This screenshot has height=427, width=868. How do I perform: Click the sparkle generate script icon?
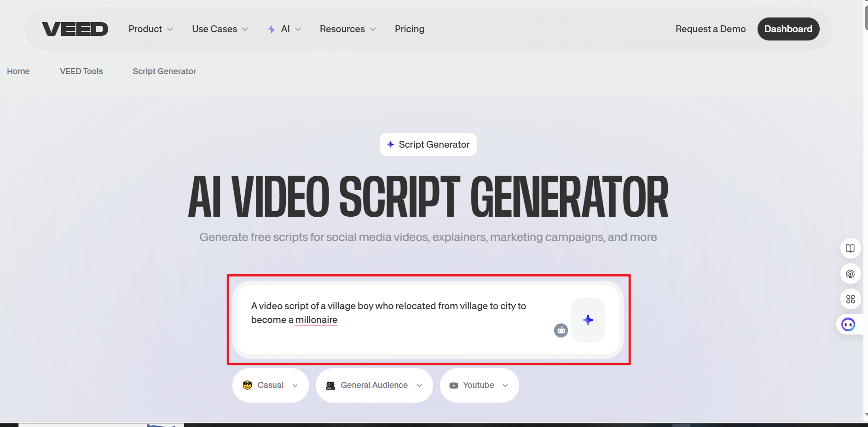click(588, 320)
